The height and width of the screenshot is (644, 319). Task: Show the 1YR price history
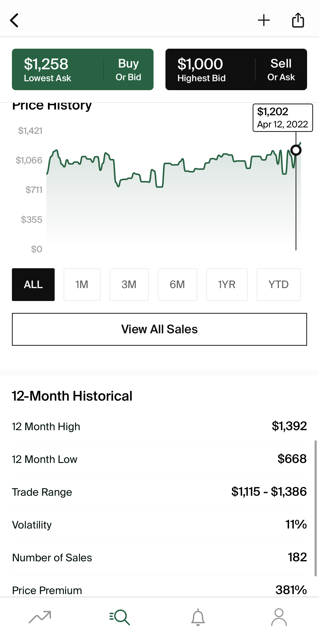(x=227, y=285)
